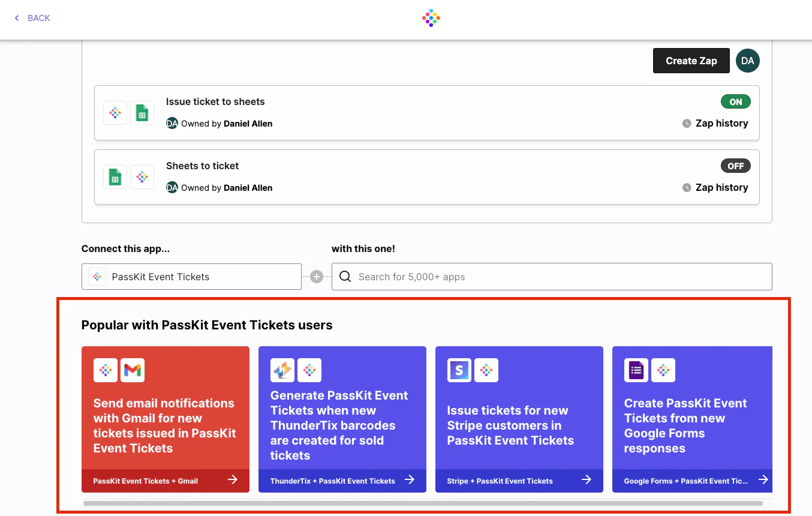Viewport: 812px width, 516px height.
Task: Click the Create Zap button
Action: tap(691, 61)
